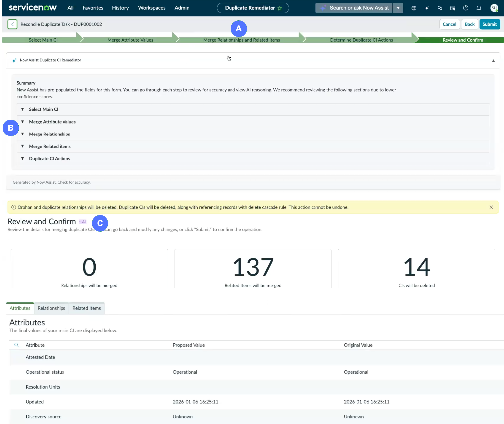Select the Attested Date row
The height and width of the screenshot is (424, 504).
point(257,357)
